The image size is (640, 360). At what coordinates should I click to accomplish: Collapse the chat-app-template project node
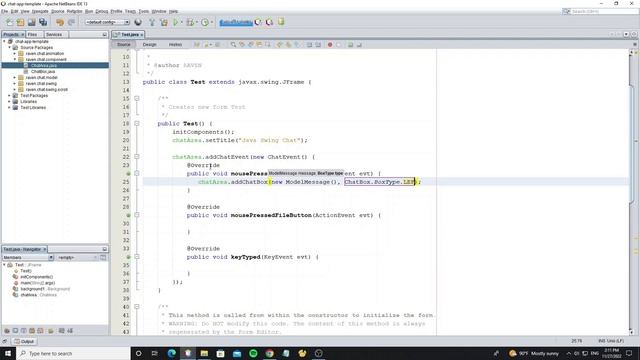tap(4, 42)
